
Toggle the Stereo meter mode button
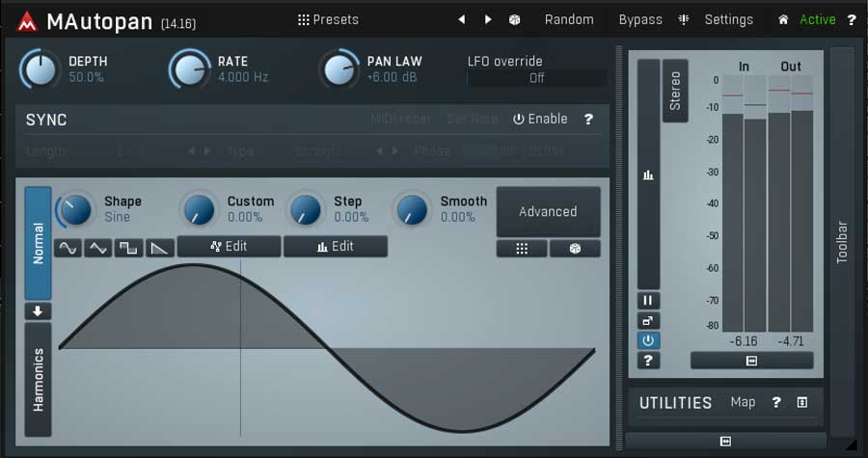pyautogui.click(x=675, y=91)
